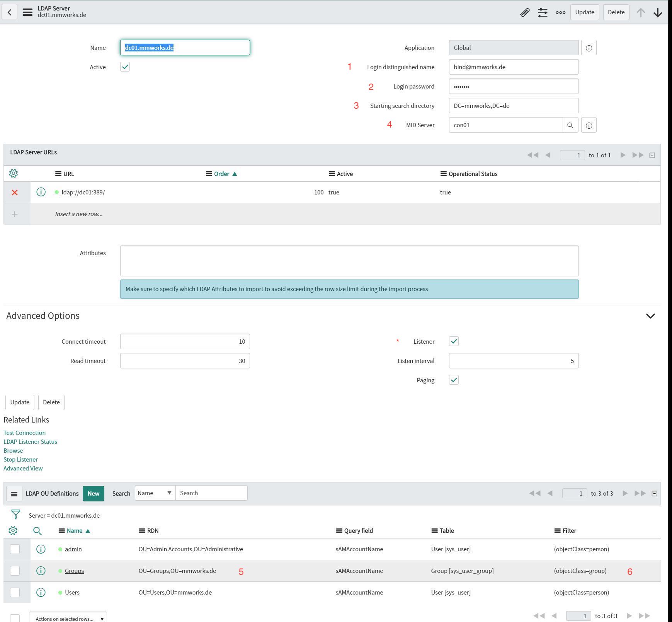Click the attachments paperclip icon

[x=524, y=12]
